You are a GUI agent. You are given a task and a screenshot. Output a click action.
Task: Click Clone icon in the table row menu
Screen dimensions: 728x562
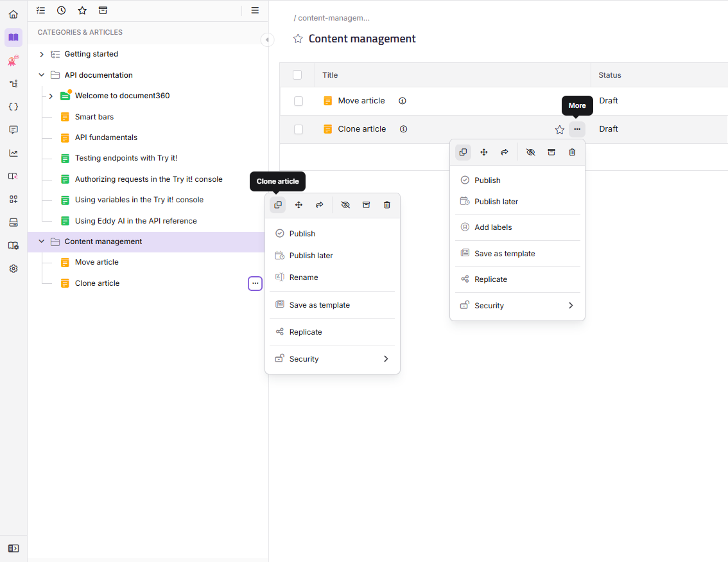pos(463,152)
